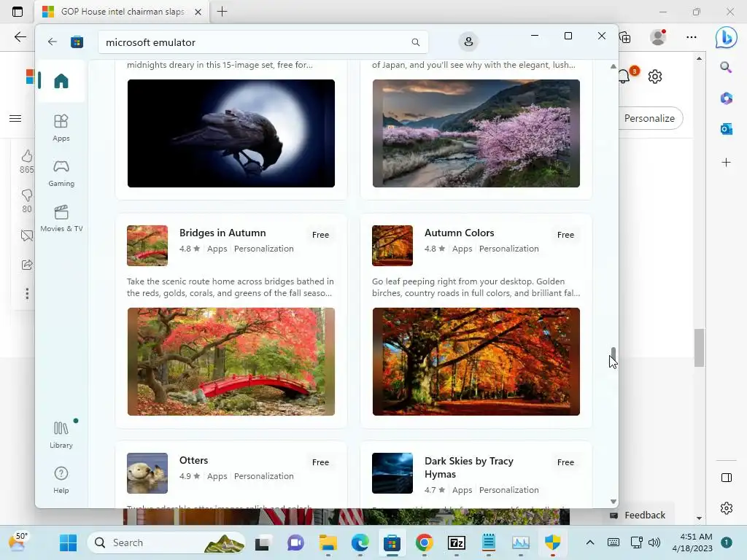Open a new Edge tab

pyautogui.click(x=222, y=12)
